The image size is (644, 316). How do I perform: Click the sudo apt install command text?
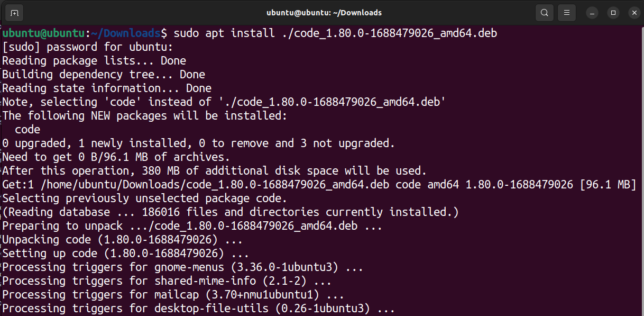[x=222, y=33]
